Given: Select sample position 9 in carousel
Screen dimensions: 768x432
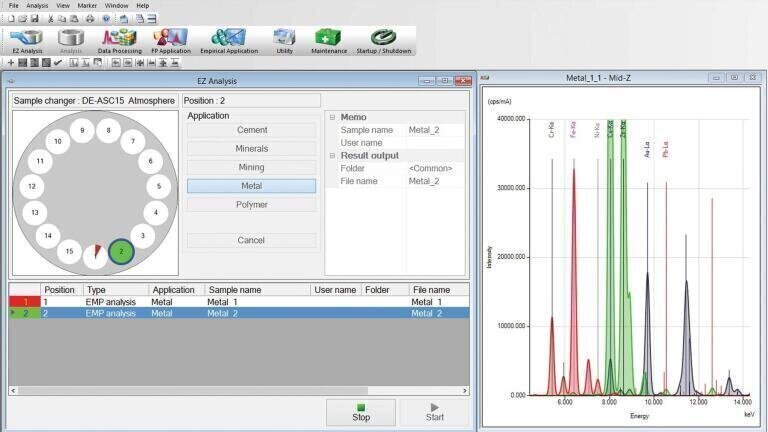Looking at the screenshot, I should pyautogui.click(x=82, y=130).
